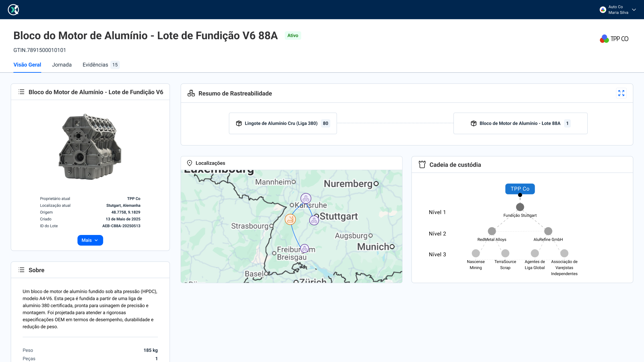Open Bloco de Motor de Alumínio Lote 88A card
The image size is (644, 362).
[x=520, y=123]
